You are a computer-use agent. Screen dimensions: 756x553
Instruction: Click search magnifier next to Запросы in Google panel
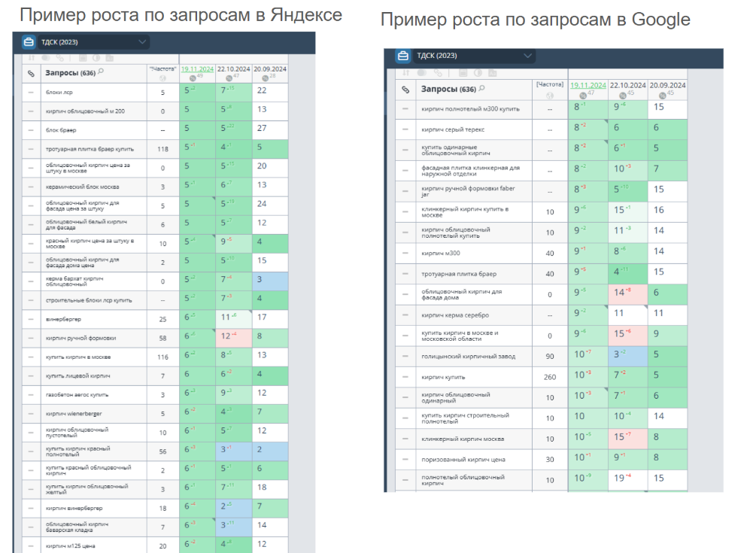point(481,88)
